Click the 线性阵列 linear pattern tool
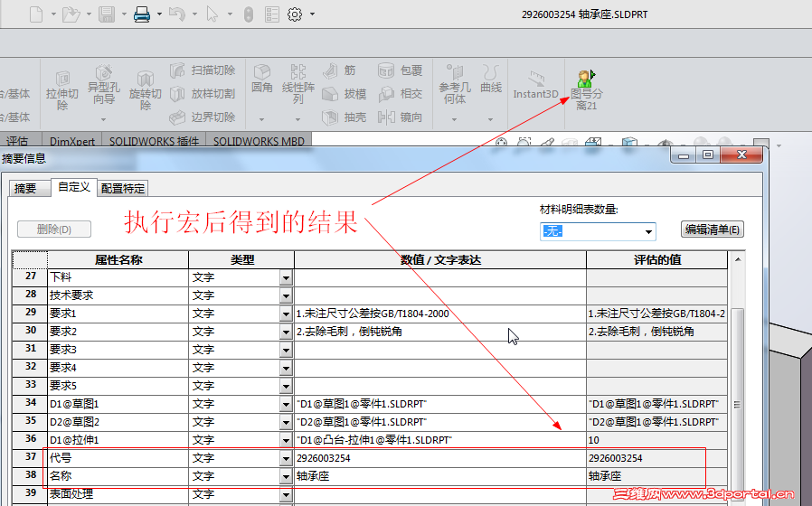812x506 pixels. point(297,84)
